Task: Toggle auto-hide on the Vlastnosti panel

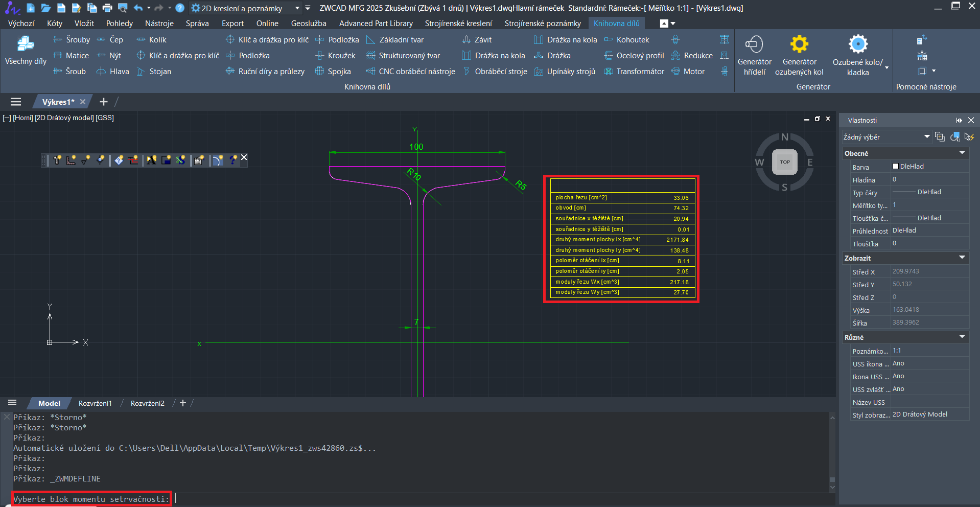Action: [x=959, y=120]
